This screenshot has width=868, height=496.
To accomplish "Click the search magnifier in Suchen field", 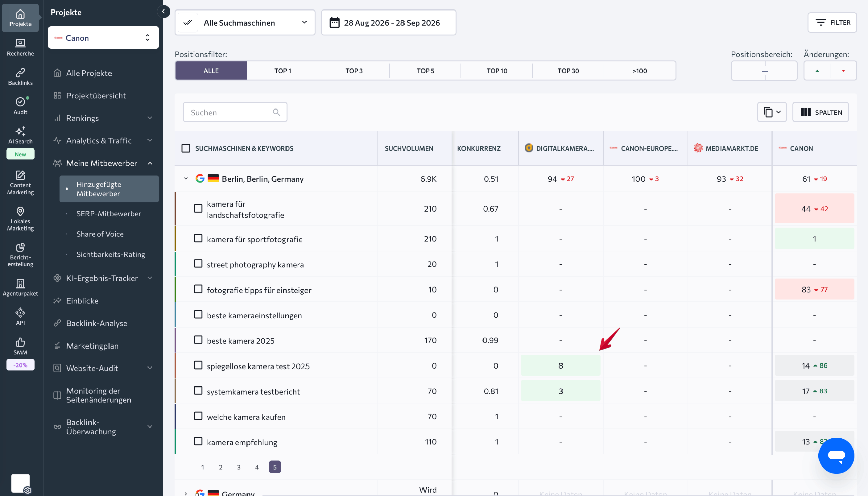I will tap(276, 112).
